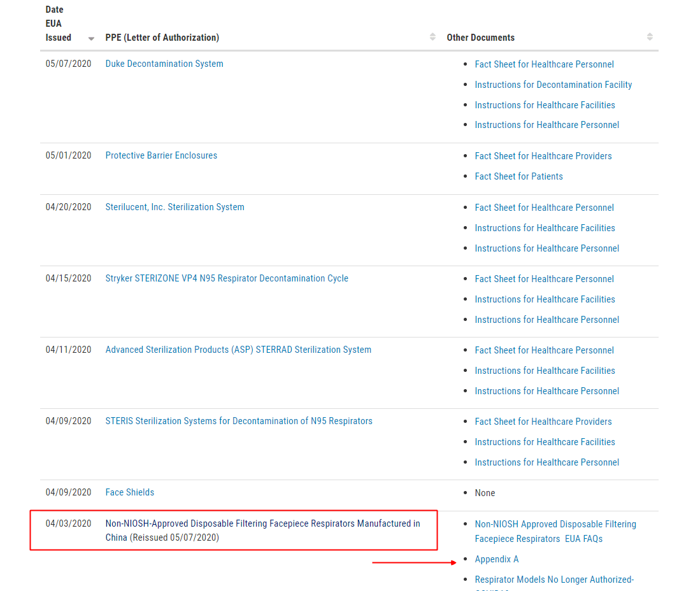
Task: Click the PPE column sort arrows icon
Action: (x=432, y=37)
